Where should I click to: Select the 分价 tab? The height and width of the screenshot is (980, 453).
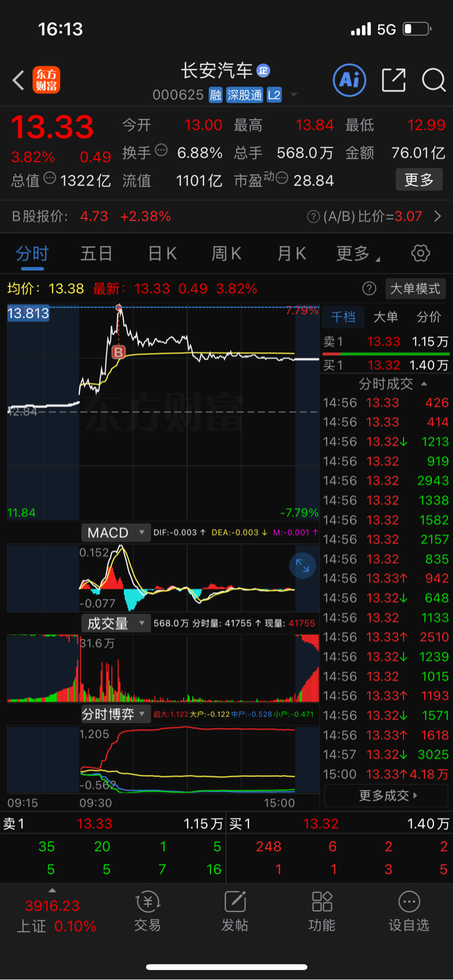click(x=429, y=317)
